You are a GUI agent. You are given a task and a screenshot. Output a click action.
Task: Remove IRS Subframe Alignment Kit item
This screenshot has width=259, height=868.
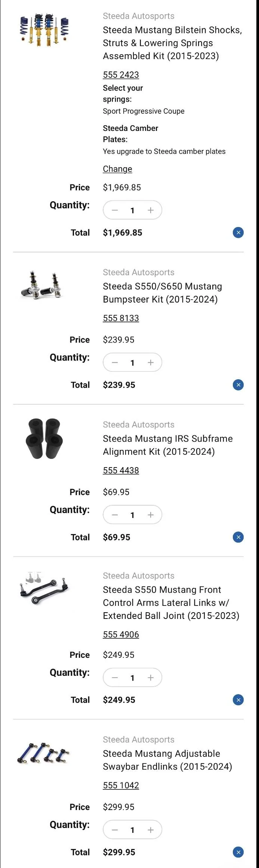238,537
